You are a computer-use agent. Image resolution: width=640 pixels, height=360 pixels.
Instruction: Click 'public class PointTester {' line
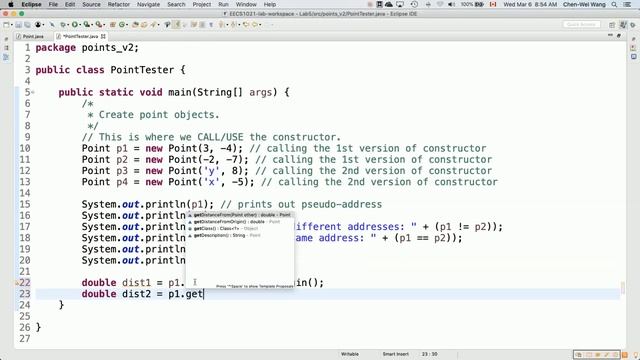click(x=110, y=70)
